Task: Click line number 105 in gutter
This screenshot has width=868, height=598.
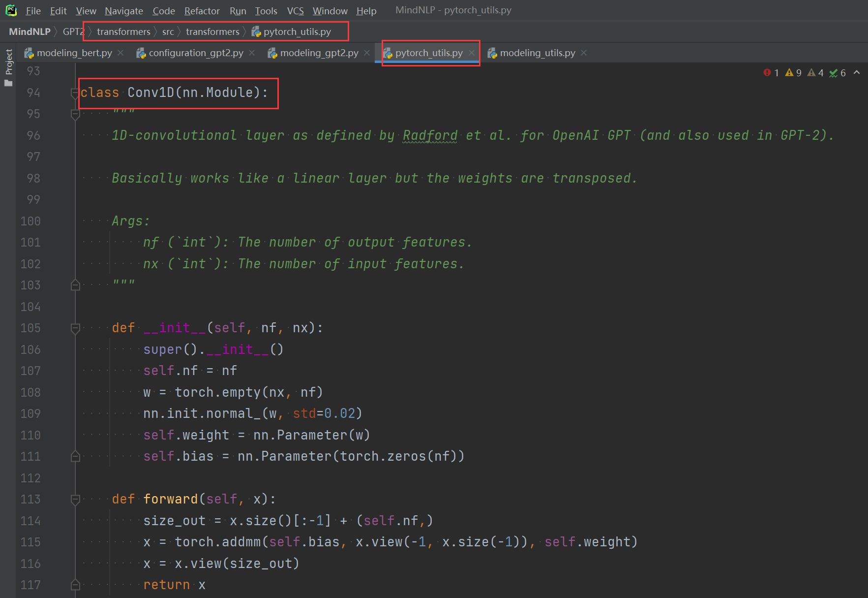Action: (x=30, y=328)
